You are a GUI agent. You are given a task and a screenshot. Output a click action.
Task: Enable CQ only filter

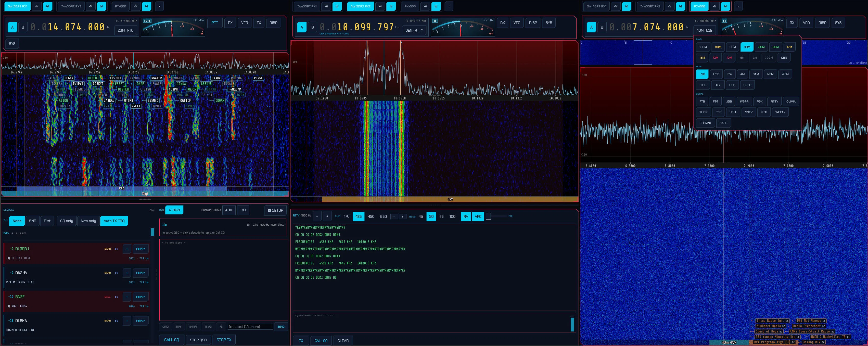[66, 221]
